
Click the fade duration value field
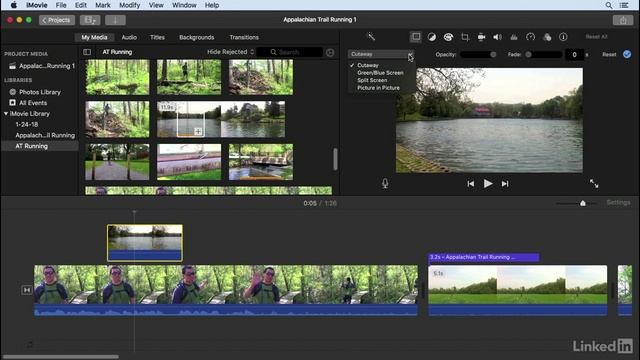(574, 54)
